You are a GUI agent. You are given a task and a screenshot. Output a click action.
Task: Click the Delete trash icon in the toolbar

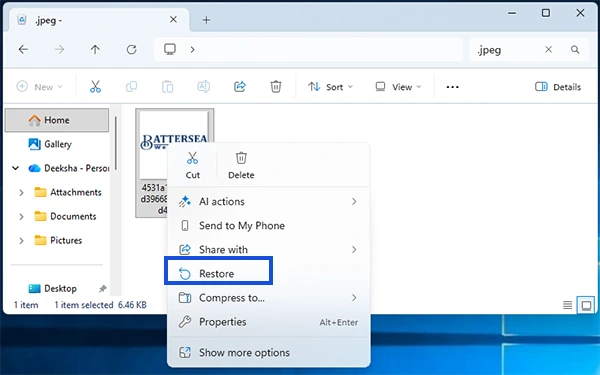click(x=276, y=87)
